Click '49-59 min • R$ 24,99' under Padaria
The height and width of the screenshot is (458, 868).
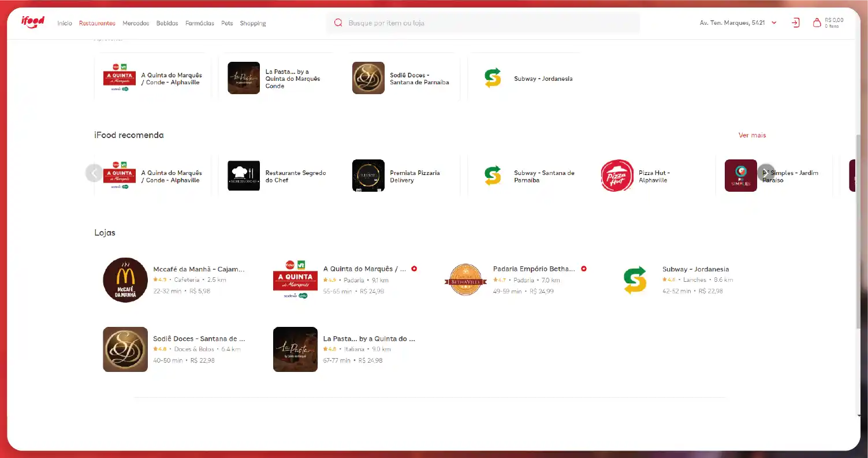[523, 291]
